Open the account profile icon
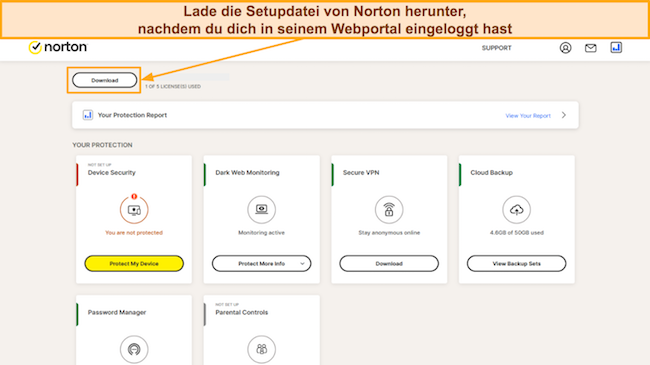 pyautogui.click(x=565, y=48)
